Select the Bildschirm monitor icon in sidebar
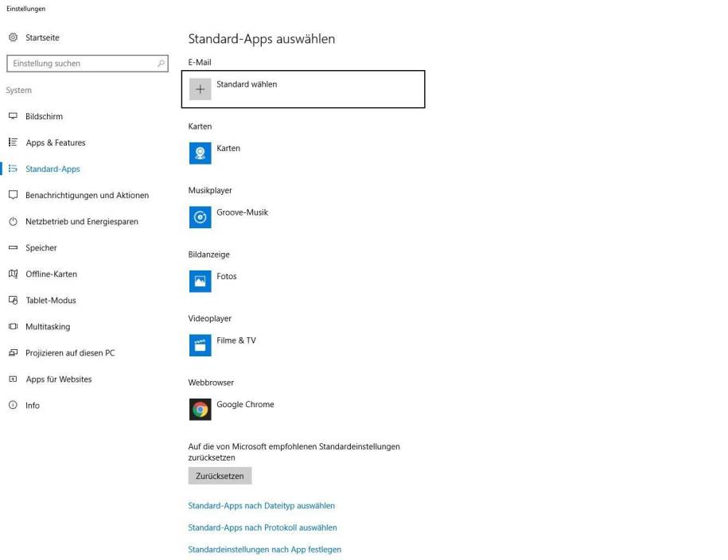The width and height of the screenshot is (728, 560). pyautogui.click(x=14, y=115)
